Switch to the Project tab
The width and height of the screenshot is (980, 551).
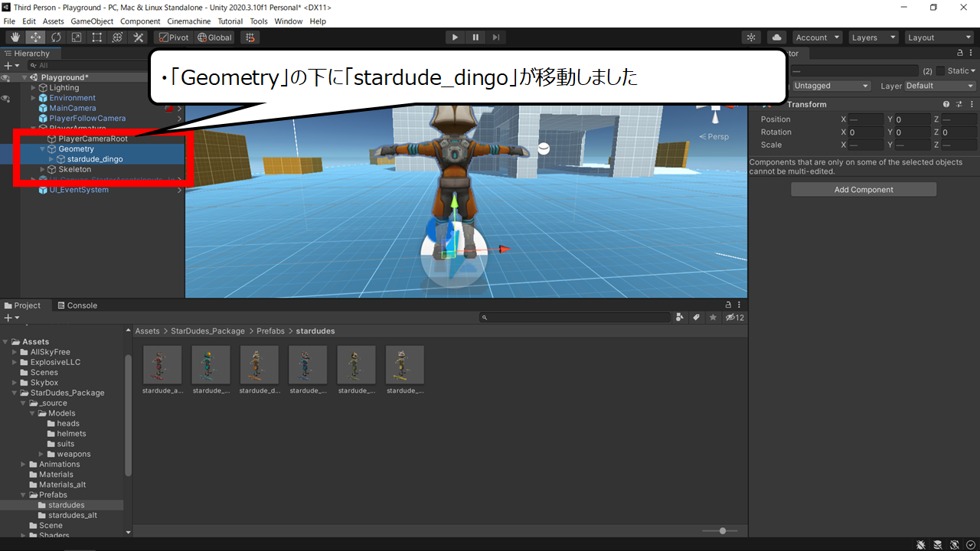click(x=22, y=305)
